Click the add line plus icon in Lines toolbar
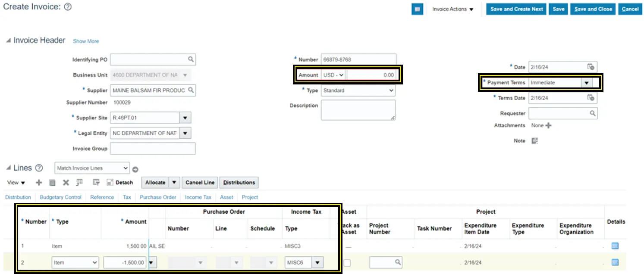The image size is (644, 274). 39,183
